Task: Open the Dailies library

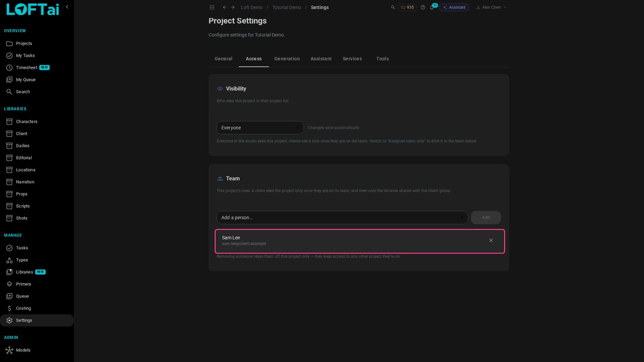Action: coord(37,146)
